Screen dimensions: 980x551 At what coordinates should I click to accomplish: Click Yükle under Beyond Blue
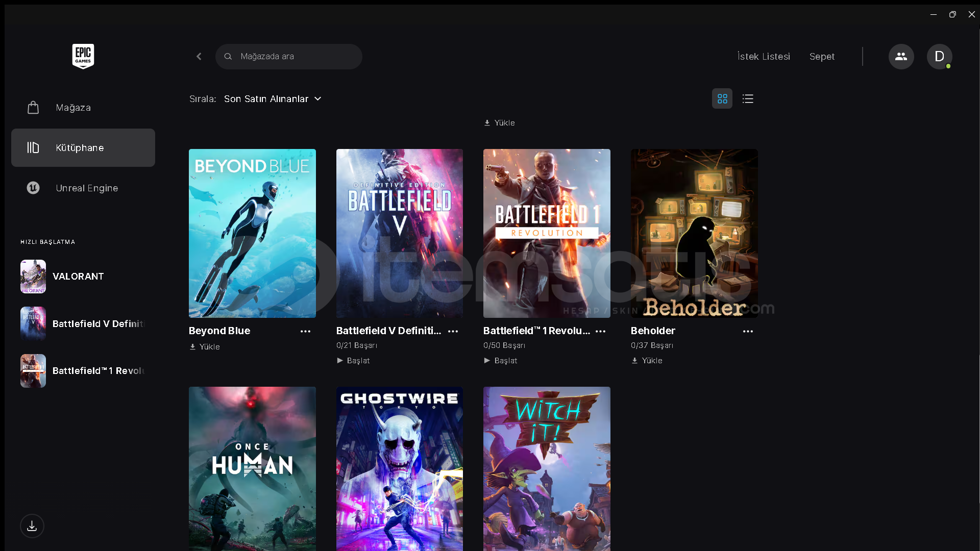[x=205, y=347]
